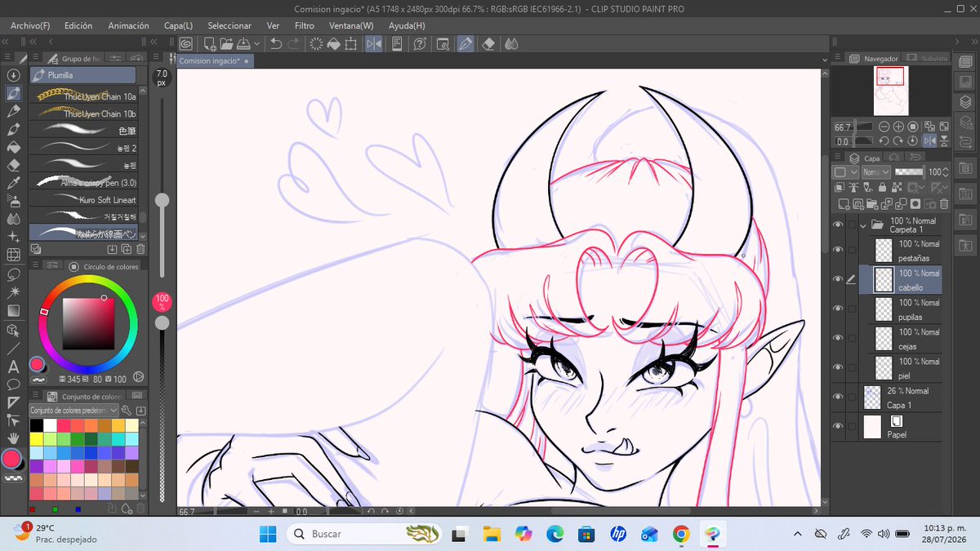This screenshot has height=551, width=980.
Task: Open Google Chrome from Windows taskbar
Action: tap(681, 534)
